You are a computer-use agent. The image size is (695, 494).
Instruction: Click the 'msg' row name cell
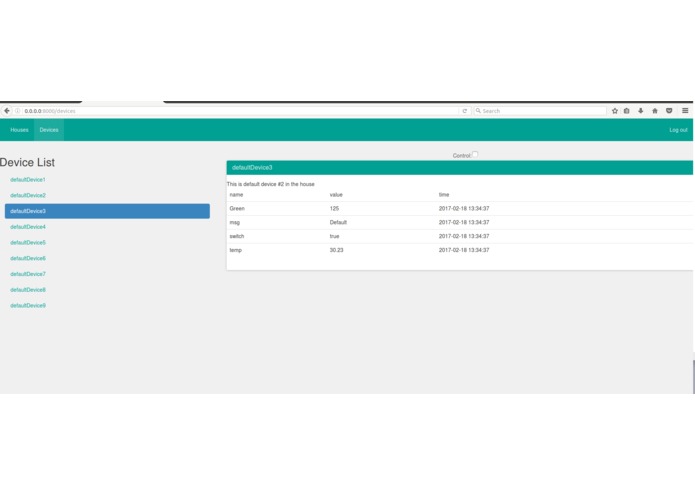click(234, 222)
